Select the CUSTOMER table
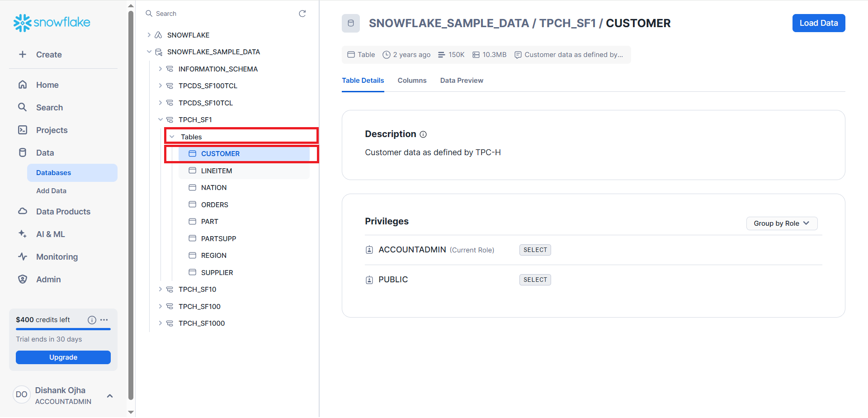 (244, 154)
